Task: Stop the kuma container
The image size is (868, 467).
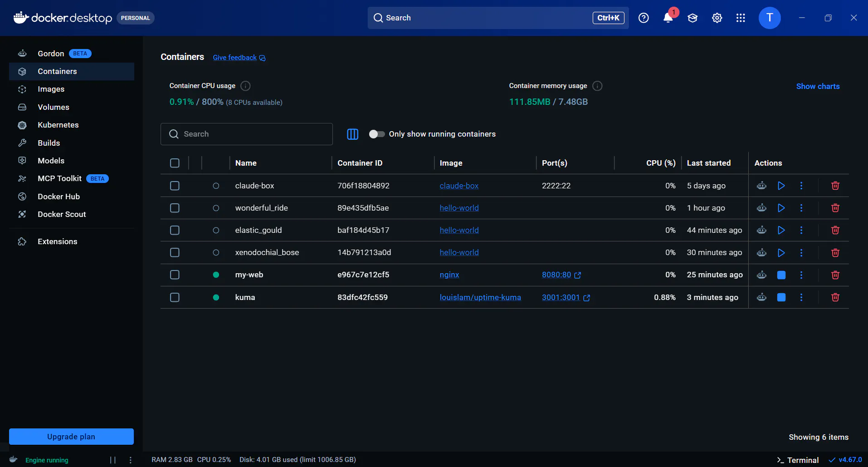Action: coord(781,297)
